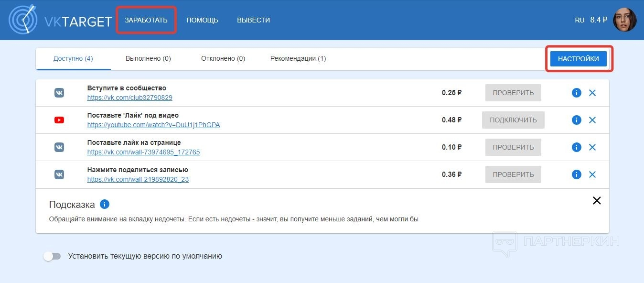Switch to Рекомендации (1) tab
The height and width of the screenshot is (283, 644).
[298, 58]
